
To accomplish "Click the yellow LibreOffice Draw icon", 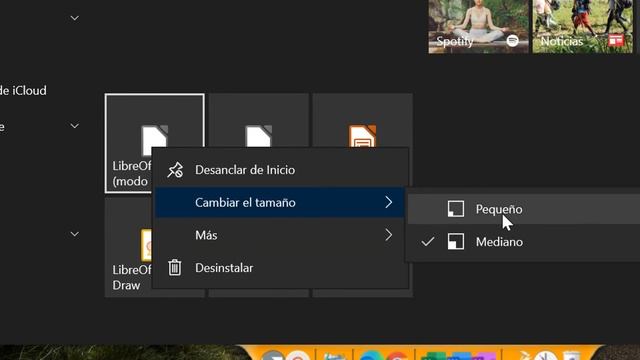I will point(147,245).
